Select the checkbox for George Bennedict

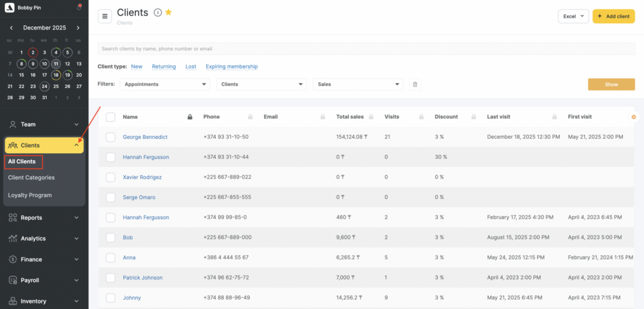coord(111,137)
